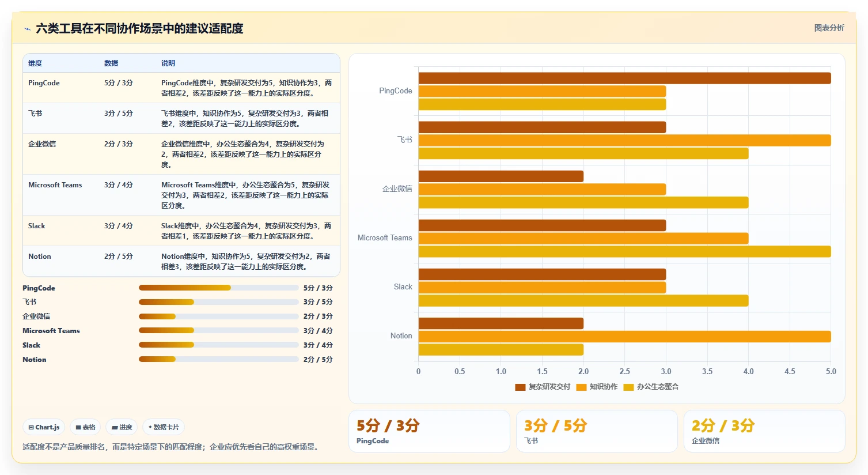Viewport: 868px width, 475px height.
Task: Click the Notion 知识协作 bar in chart
Action: pyautogui.click(x=624, y=336)
